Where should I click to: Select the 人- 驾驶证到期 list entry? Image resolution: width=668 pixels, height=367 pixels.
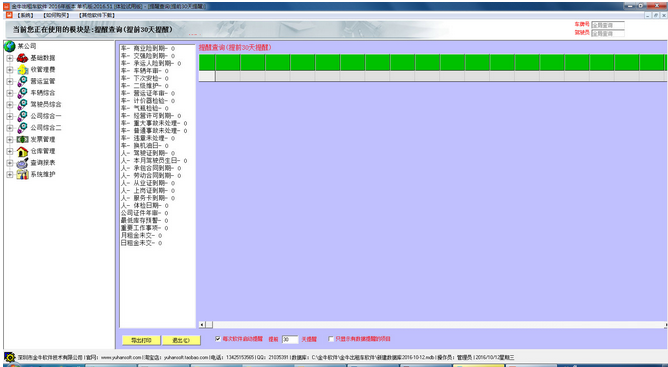(148, 153)
